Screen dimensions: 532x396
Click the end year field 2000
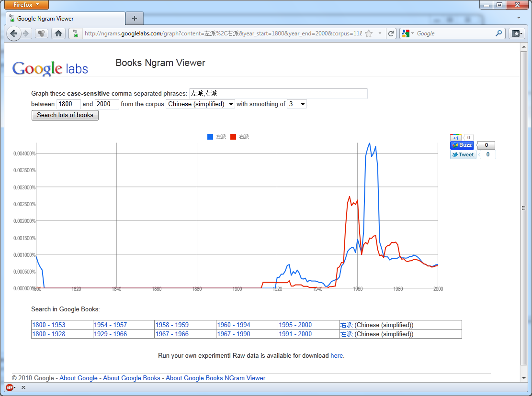107,104
